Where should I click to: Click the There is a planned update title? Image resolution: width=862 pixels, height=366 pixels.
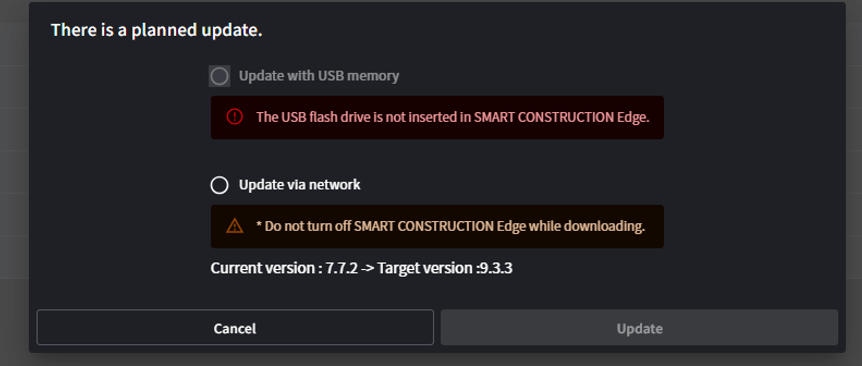click(x=157, y=30)
